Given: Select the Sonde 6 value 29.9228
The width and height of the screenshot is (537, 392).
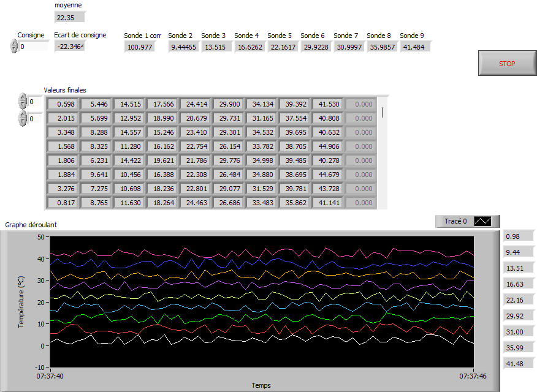Looking at the screenshot, I should pyautogui.click(x=316, y=47).
